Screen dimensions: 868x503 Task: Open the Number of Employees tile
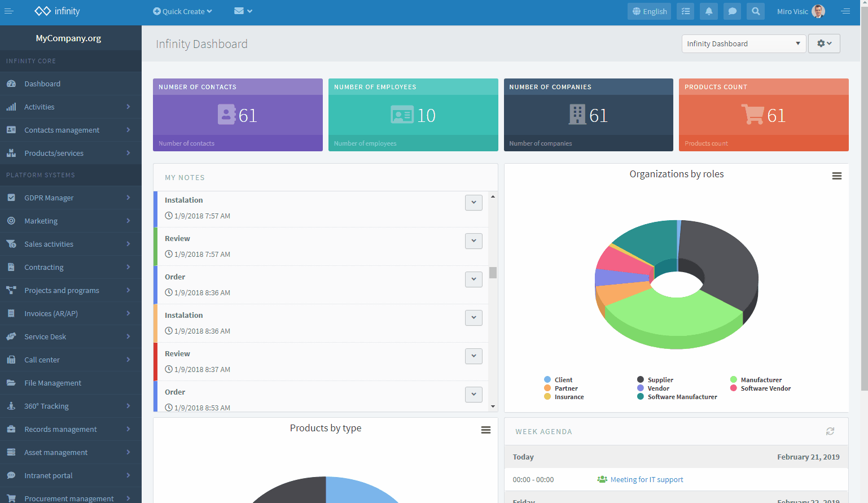(413, 115)
